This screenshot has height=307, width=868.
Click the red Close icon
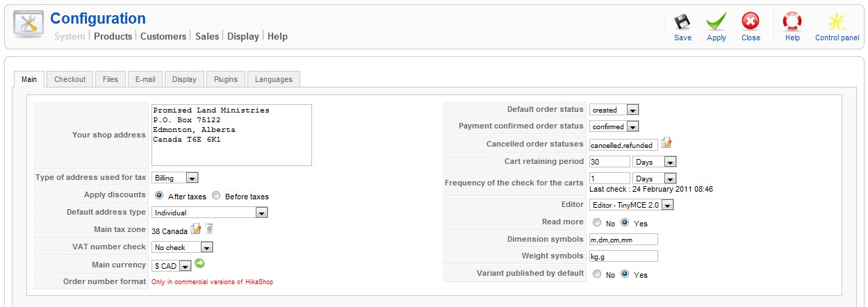click(x=751, y=22)
